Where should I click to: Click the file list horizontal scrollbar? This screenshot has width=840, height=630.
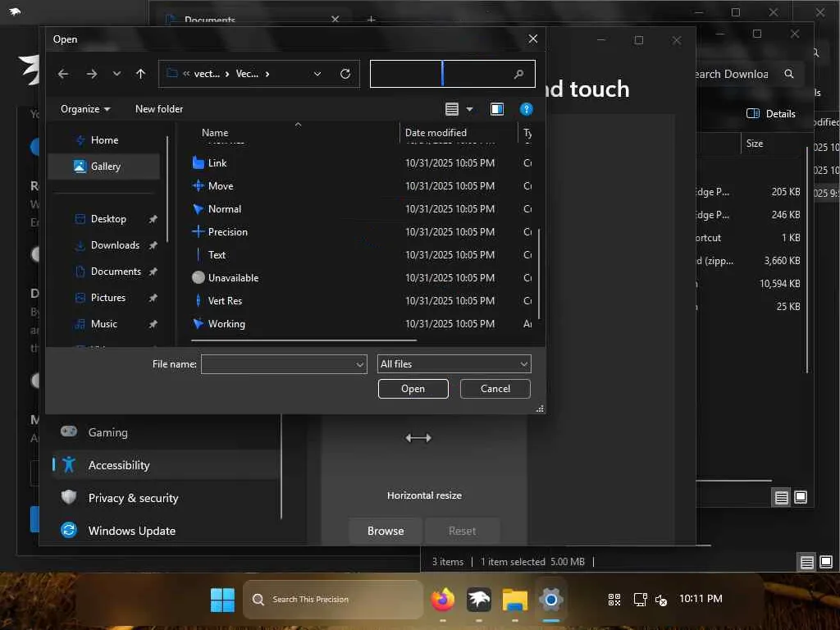[x=304, y=340]
